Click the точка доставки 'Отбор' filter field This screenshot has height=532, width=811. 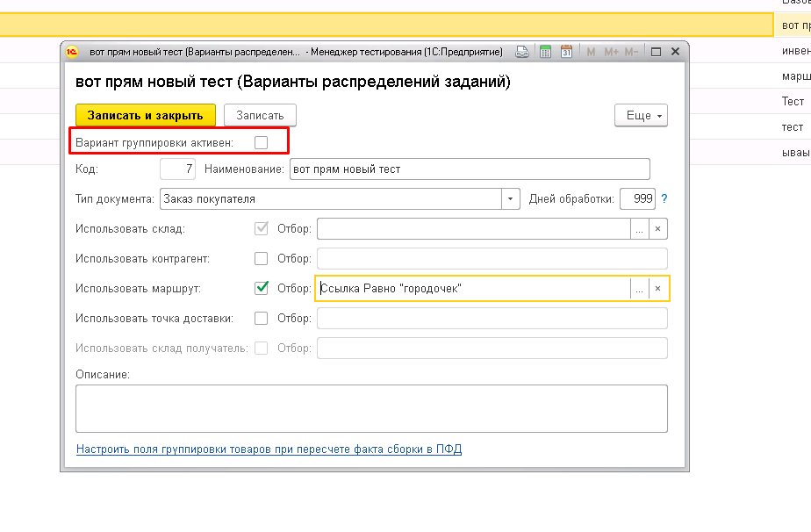492,319
